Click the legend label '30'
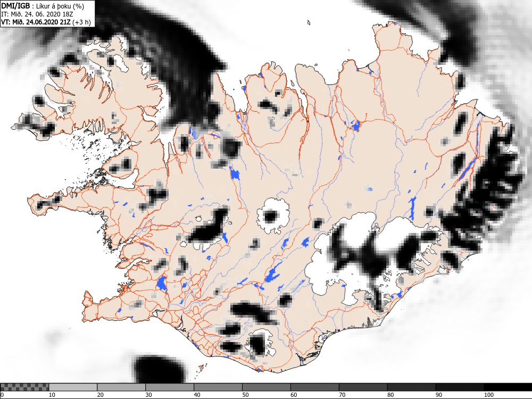 [x=148, y=395]
